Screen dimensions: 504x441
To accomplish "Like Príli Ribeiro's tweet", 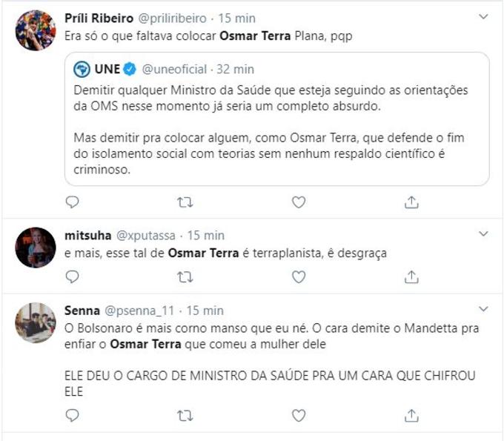I will [x=299, y=202].
